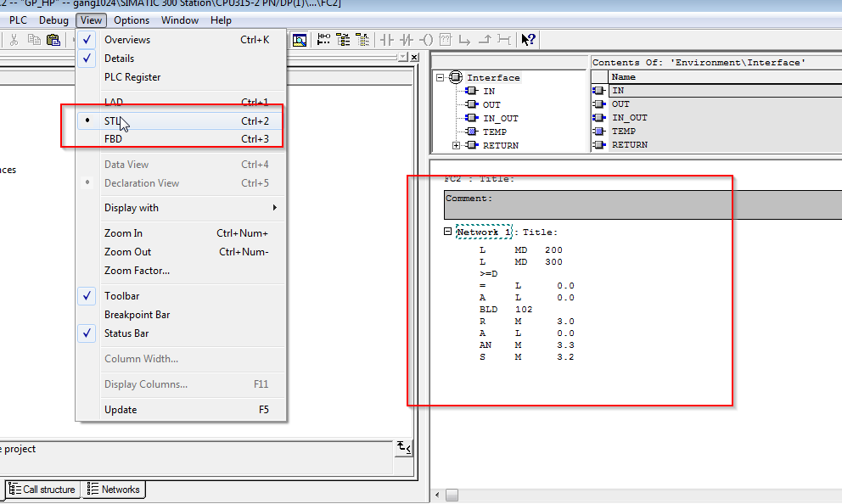Switch to the Networks tab
The image size is (842, 504).
click(114, 490)
